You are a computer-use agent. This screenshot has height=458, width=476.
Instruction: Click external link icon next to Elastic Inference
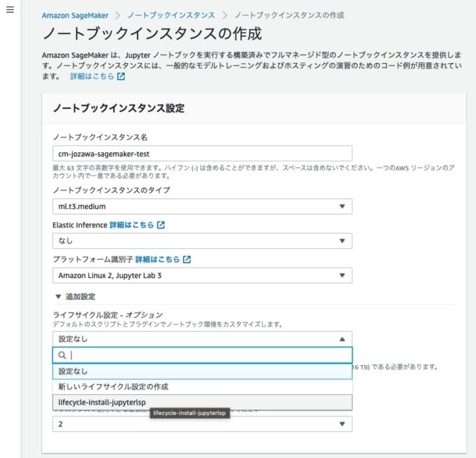[x=161, y=225]
